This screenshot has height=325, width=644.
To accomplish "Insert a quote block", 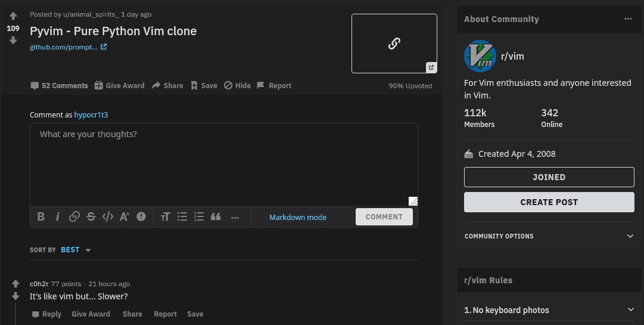I will 216,216.
